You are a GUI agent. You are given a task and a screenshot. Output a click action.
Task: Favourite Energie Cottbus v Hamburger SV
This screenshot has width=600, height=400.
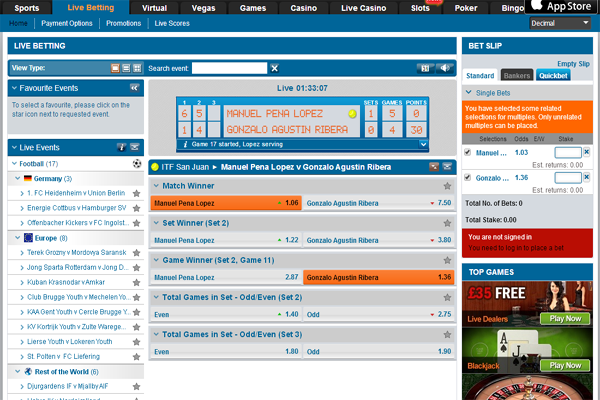[136, 208]
